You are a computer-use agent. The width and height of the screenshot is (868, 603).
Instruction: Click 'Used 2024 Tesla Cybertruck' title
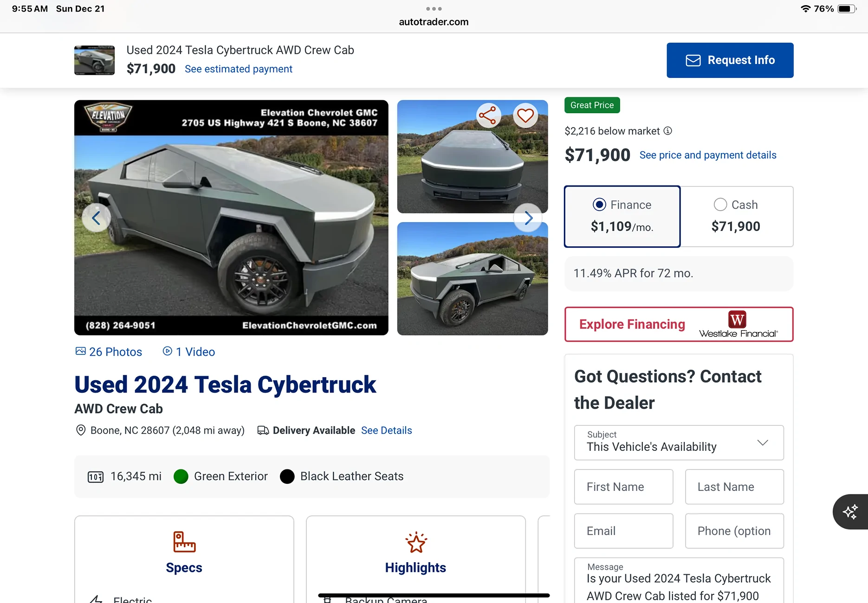tap(225, 385)
